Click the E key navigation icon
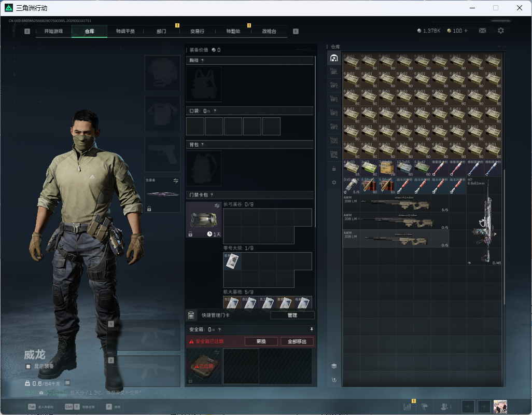532x415 pixels. [x=296, y=31]
